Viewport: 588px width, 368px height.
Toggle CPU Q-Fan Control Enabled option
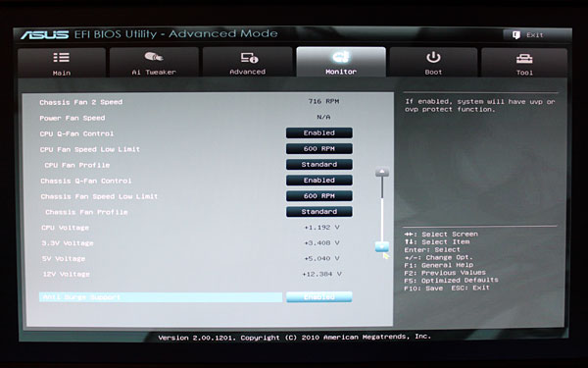(319, 132)
